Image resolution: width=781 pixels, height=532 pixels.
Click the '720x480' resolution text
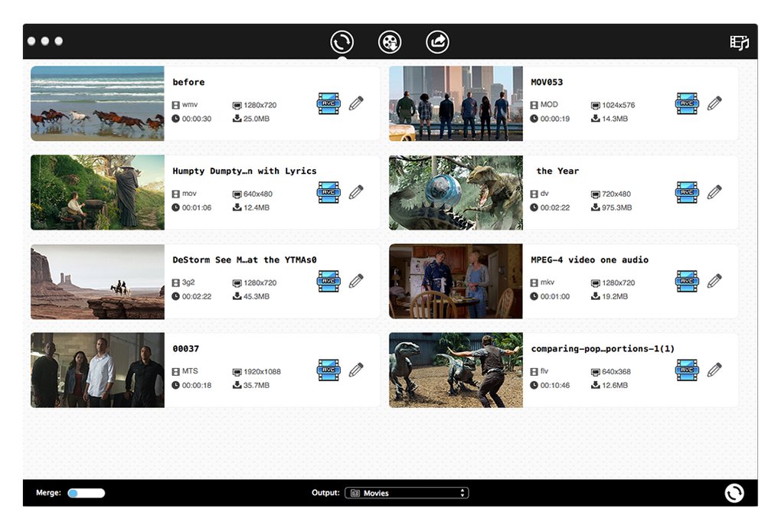(x=616, y=194)
